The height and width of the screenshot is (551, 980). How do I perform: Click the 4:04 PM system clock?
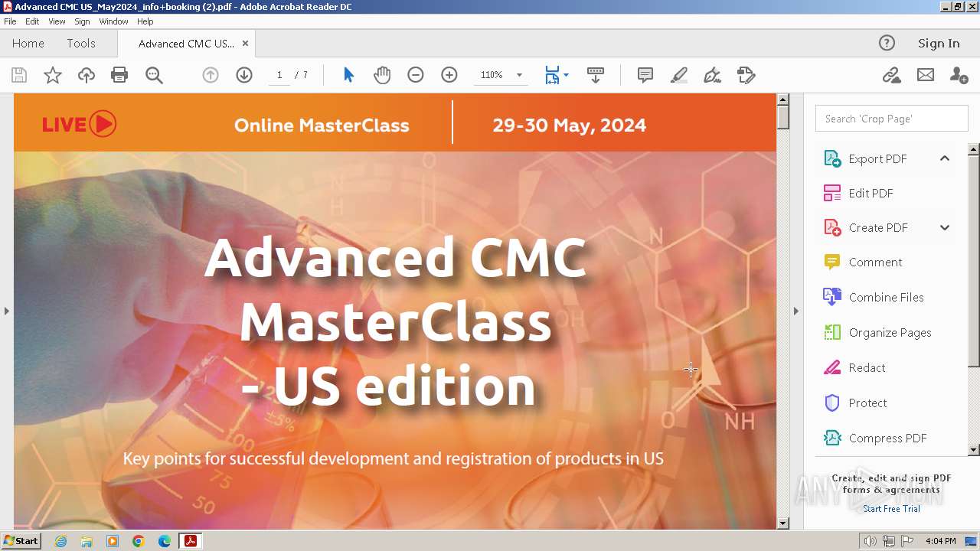(x=940, y=541)
